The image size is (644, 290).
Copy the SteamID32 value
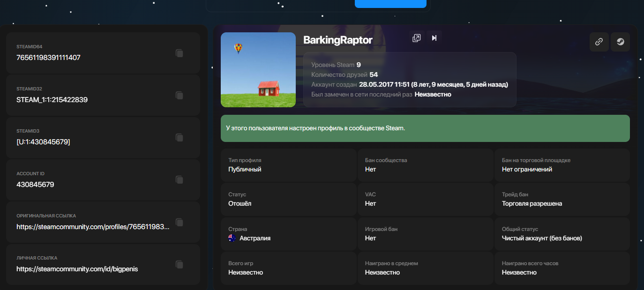coord(179,96)
